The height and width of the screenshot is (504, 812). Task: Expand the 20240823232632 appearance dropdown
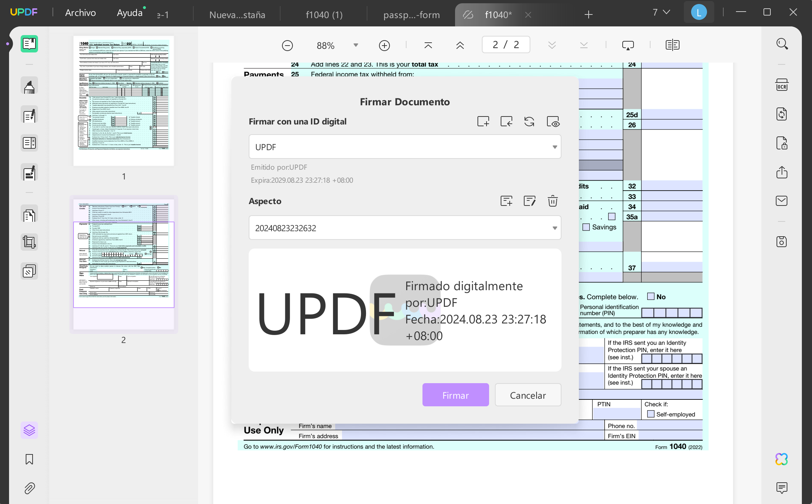(405, 228)
